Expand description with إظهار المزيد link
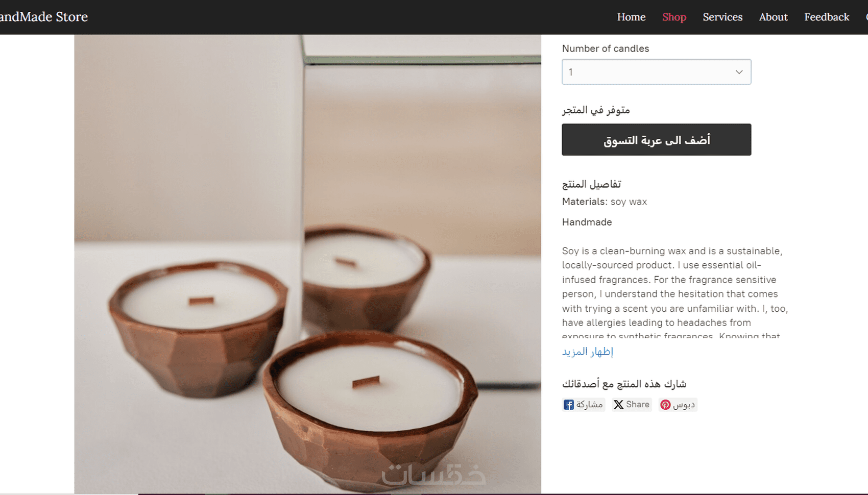Image resolution: width=868 pixels, height=495 pixels. [x=588, y=352]
